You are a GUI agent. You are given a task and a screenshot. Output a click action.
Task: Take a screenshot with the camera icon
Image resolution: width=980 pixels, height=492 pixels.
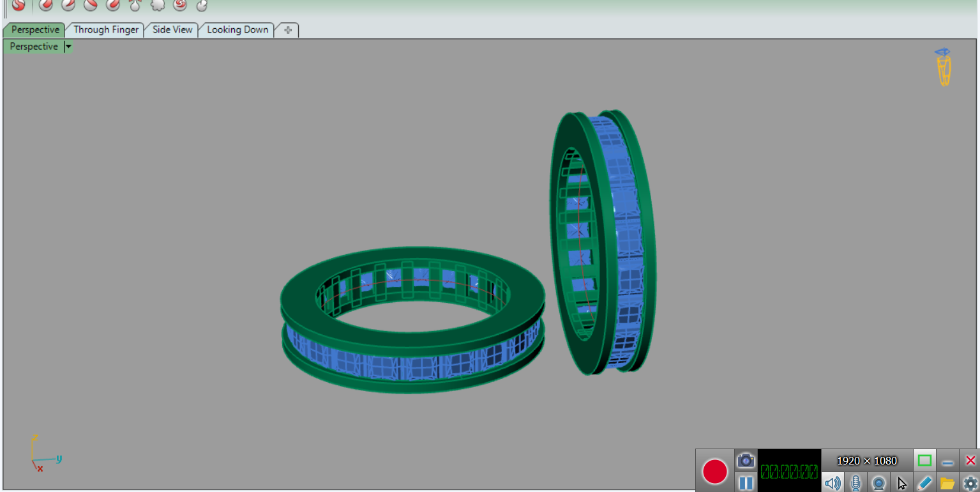tap(745, 460)
